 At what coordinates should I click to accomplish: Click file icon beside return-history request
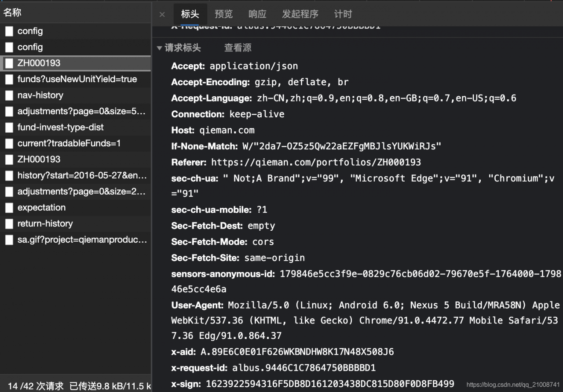(9, 224)
